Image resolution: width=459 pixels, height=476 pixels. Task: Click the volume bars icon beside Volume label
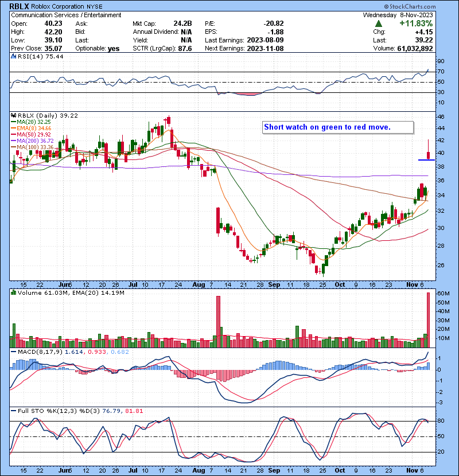14,292
